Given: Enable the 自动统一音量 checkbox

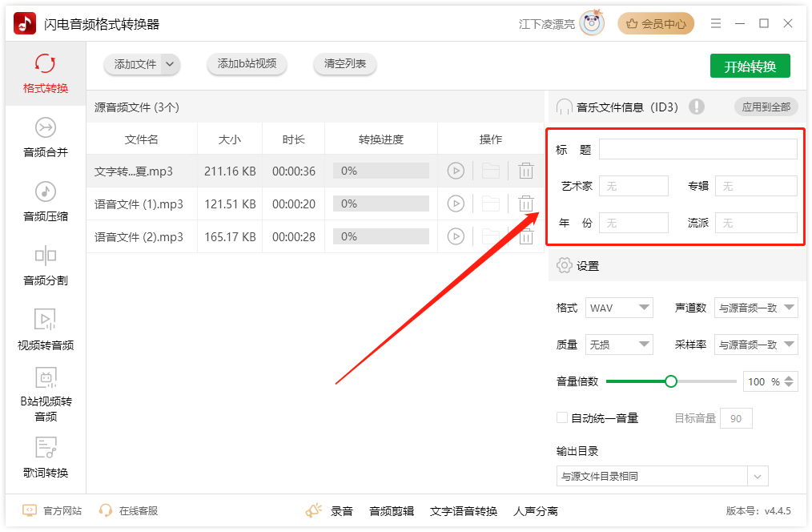Looking at the screenshot, I should coord(562,418).
